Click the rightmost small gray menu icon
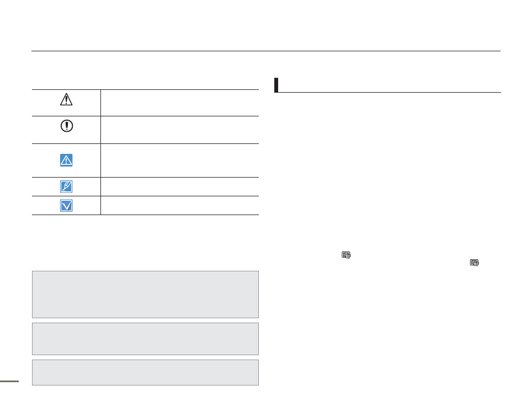The width and height of the screenshot is (532, 407). pos(474,264)
